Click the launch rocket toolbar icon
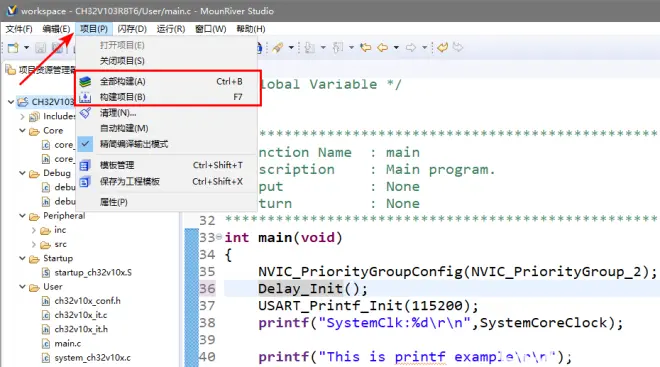The width and height of the screenshot is (660, 367). tap(277, 48)
